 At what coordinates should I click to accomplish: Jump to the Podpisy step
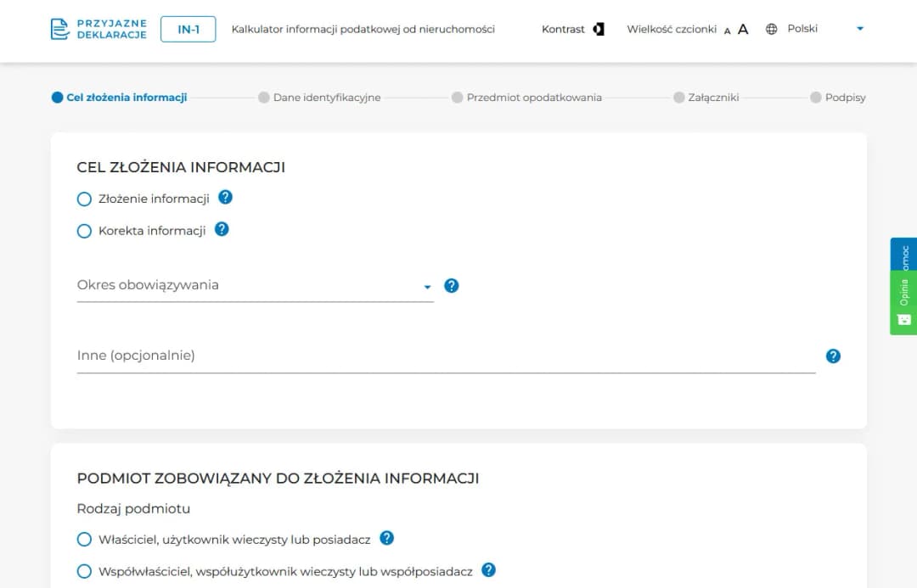[845, 97]
